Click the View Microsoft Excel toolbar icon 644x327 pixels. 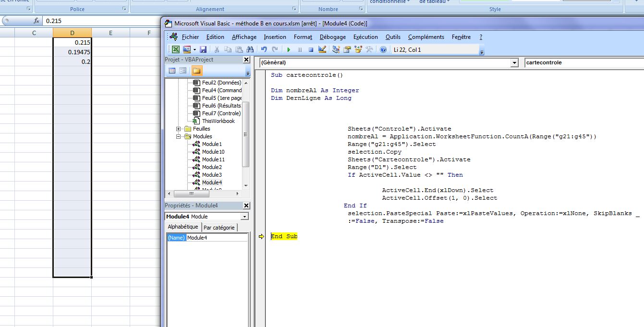coord(176,49)
